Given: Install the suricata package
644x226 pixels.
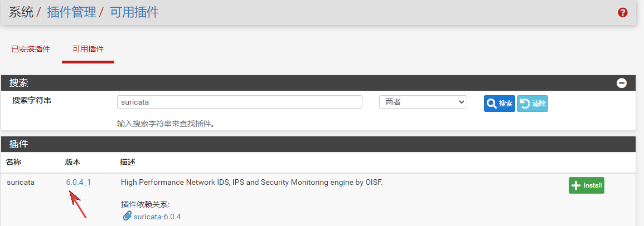Looking at the screenshot, I should [586, 185].
